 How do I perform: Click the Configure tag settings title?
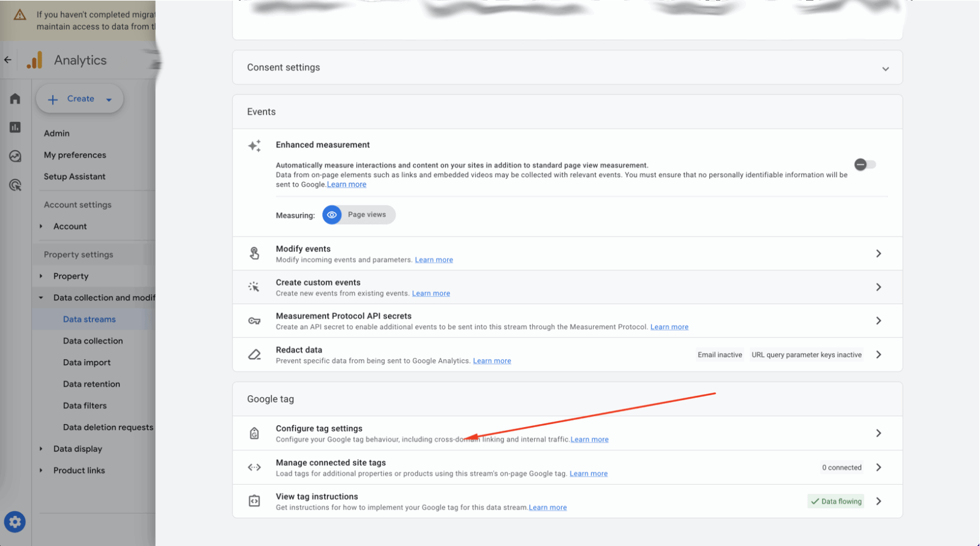319,428
